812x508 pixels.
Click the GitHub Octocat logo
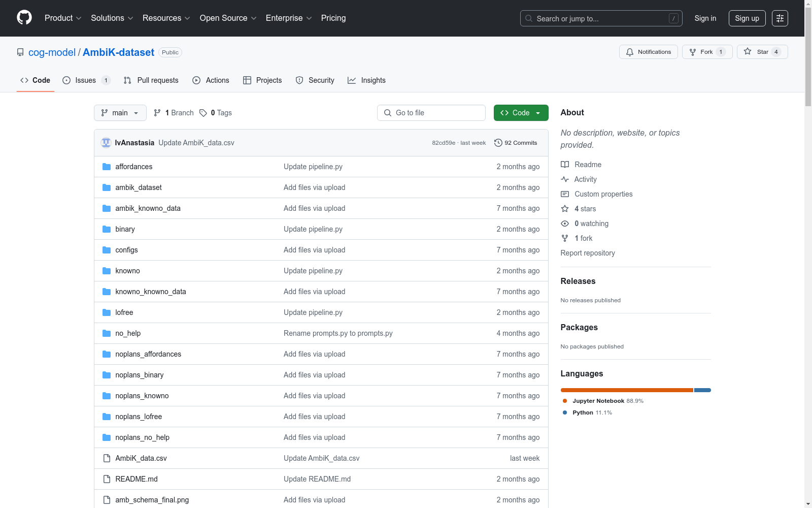24,18
